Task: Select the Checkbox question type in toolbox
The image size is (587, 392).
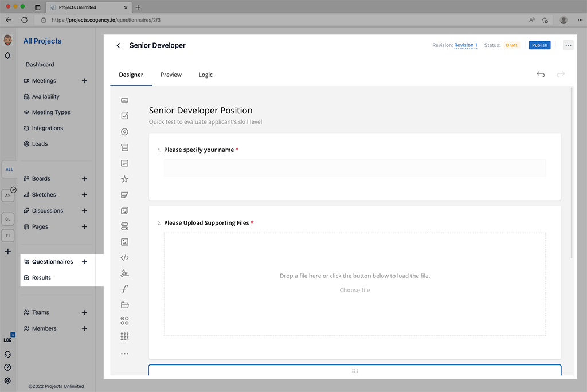Action: click(x=124, y=116)
